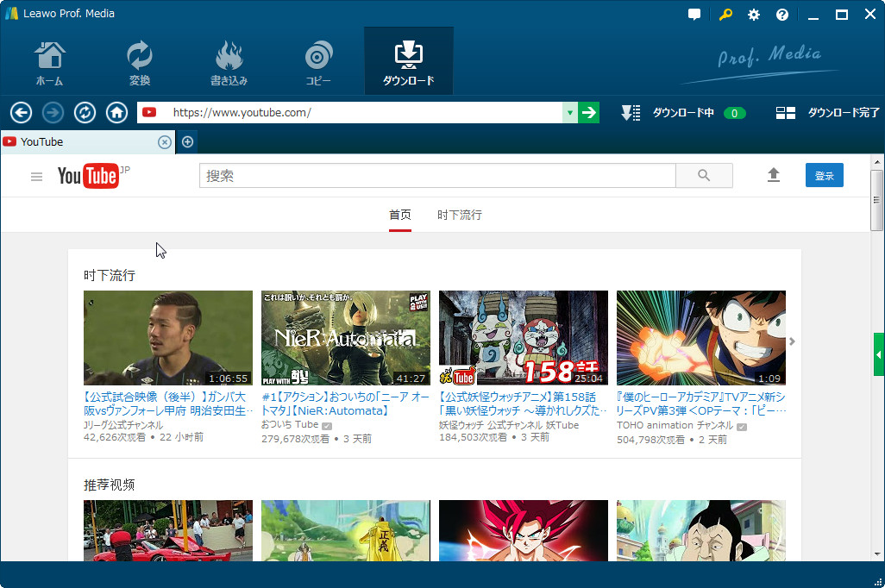Screen dimensions: 885x588
Task: Add a new browser tab
Action: pyautogui.click(x=187, y=142)
